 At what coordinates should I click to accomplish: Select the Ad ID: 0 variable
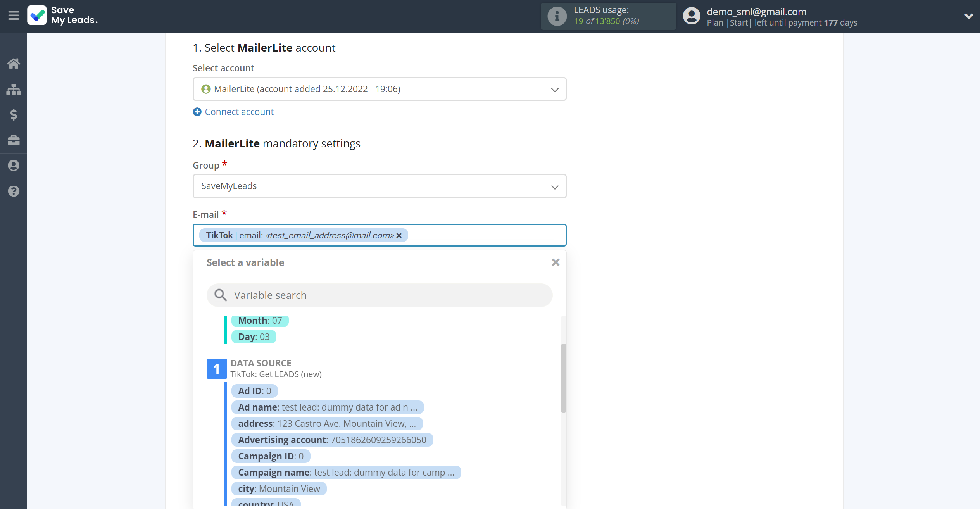[255, 391]
